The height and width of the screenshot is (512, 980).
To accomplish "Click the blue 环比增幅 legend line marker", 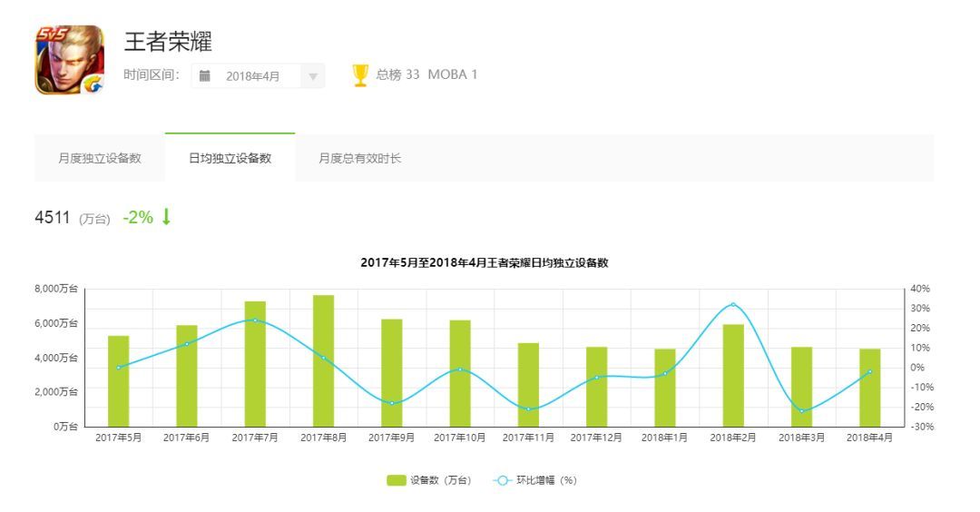I will (502, 480).
